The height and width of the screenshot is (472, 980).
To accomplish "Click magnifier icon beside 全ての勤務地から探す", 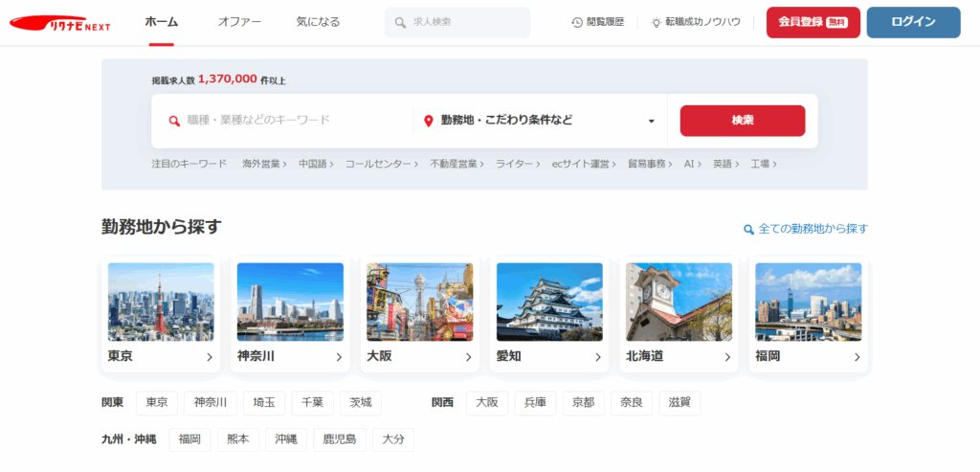I will point(748,230).
